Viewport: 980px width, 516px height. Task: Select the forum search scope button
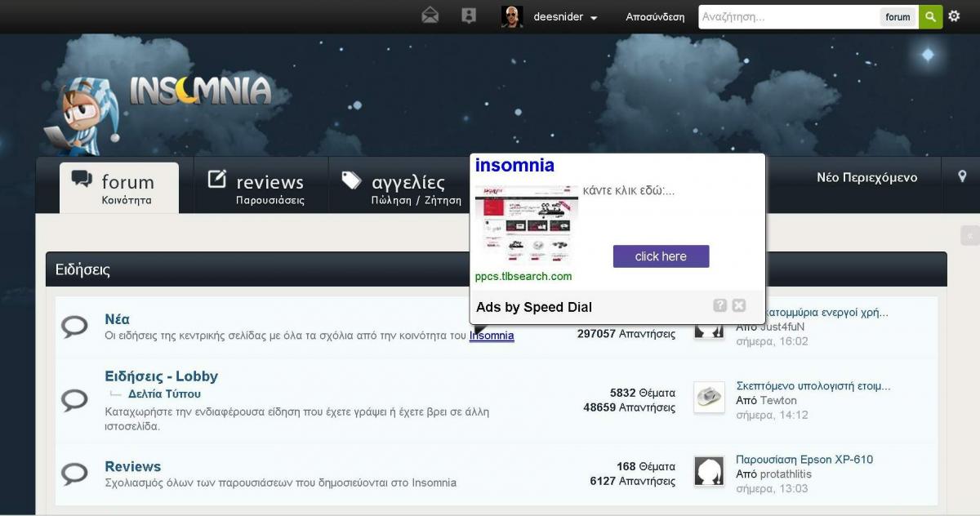click(x=898, y=17)
